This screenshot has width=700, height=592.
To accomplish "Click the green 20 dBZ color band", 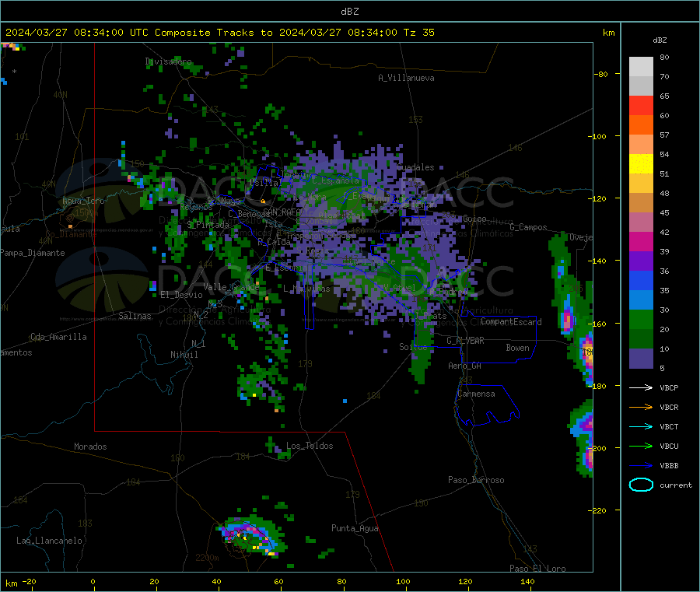I will coord(641,319).
